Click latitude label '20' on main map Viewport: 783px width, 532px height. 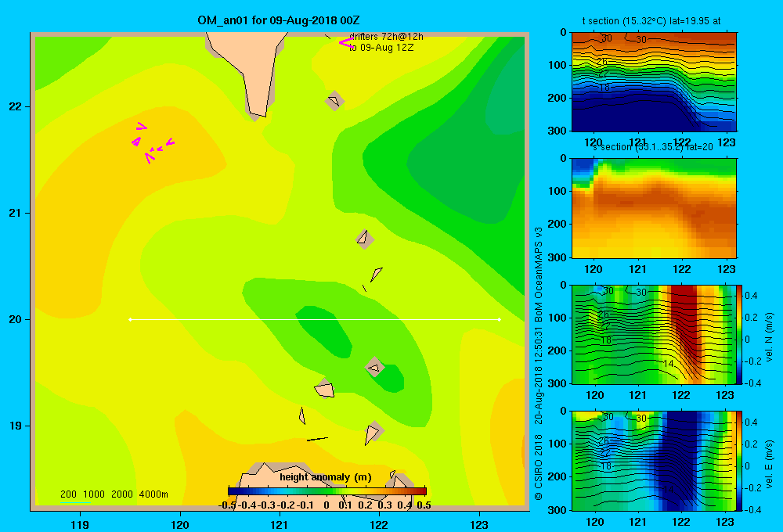(x=16, y=319)
